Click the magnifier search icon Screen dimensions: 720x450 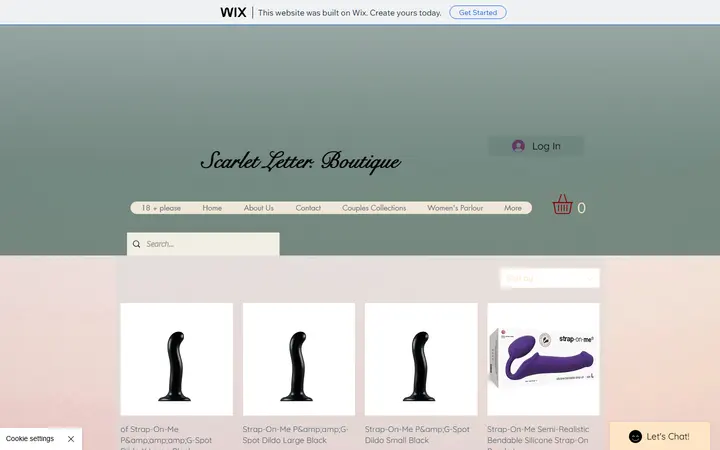(x=136, y=244)
